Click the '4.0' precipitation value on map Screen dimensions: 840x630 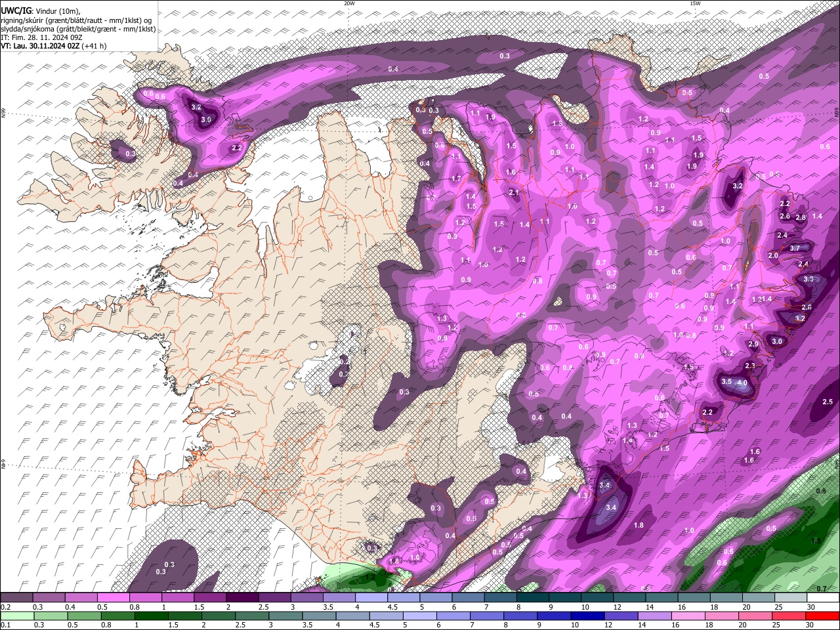coord(742,383)
